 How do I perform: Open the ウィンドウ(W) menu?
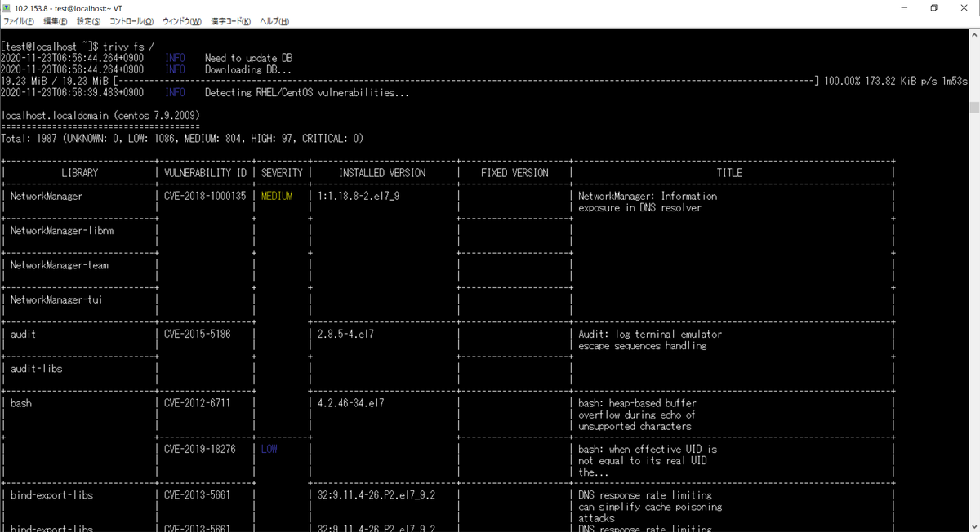coord(182,21)
